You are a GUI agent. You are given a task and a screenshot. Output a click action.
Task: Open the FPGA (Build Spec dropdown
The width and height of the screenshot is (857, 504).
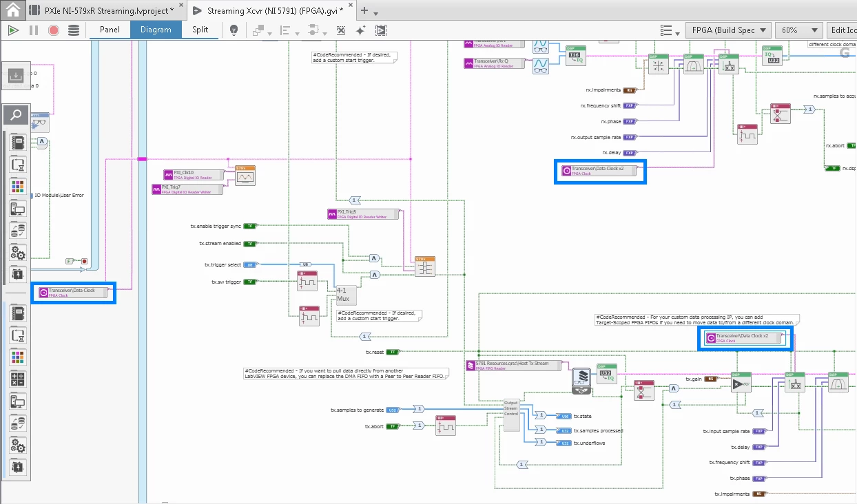point(730,30)
